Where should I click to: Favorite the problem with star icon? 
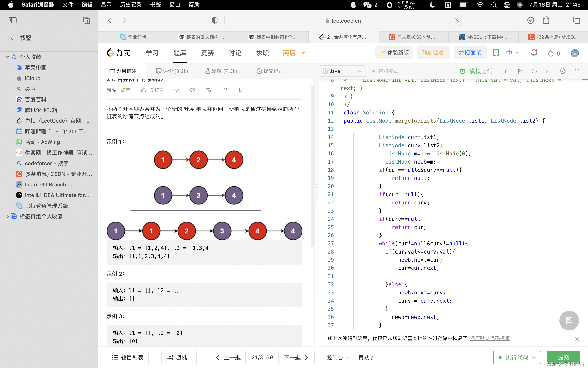(x=176, y=90)
